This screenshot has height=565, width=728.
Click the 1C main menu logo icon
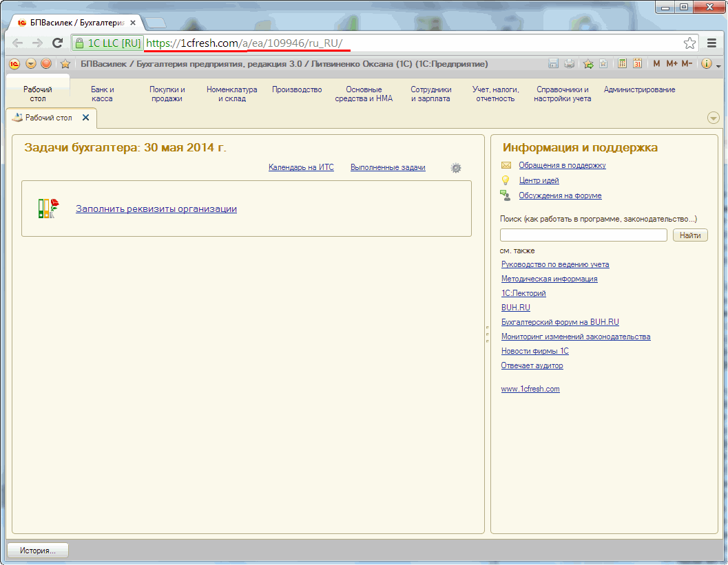[14, 64]
